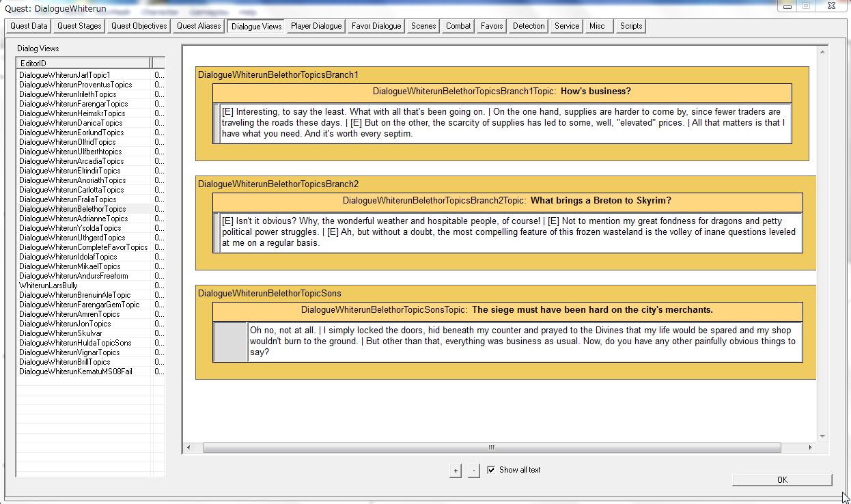Click the dialogue view scroll-down arrow
The width and height of the screenshot is (851, 504).
coord(822,436)
